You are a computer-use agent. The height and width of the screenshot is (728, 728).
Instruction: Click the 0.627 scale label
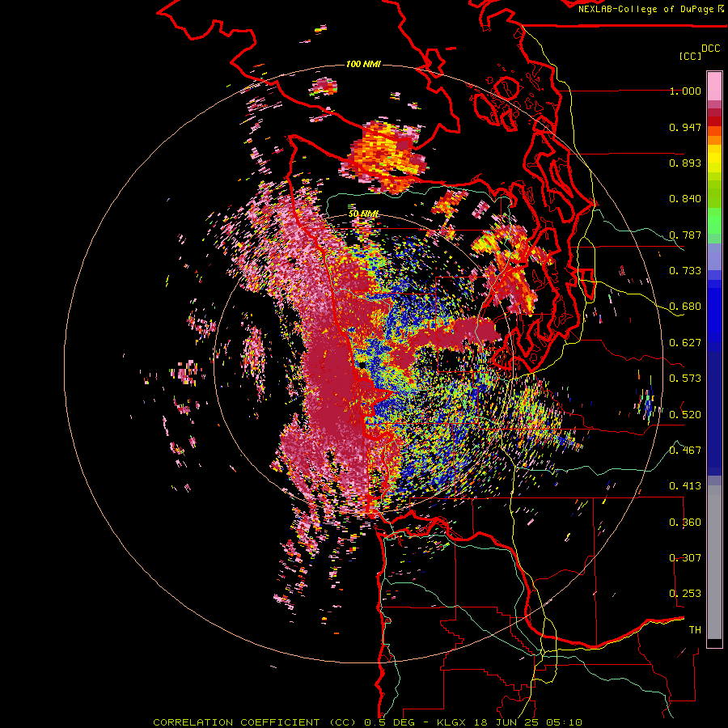click(x=685, y=343)
